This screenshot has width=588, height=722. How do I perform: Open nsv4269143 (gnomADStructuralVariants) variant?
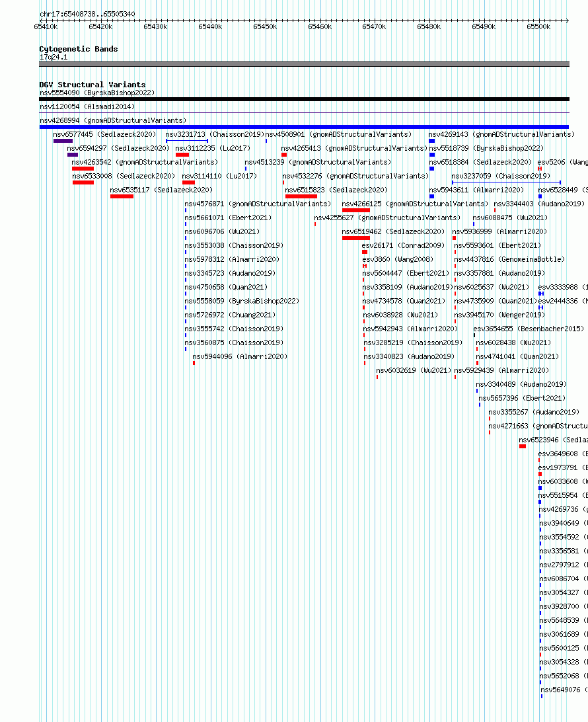(501, 134)
